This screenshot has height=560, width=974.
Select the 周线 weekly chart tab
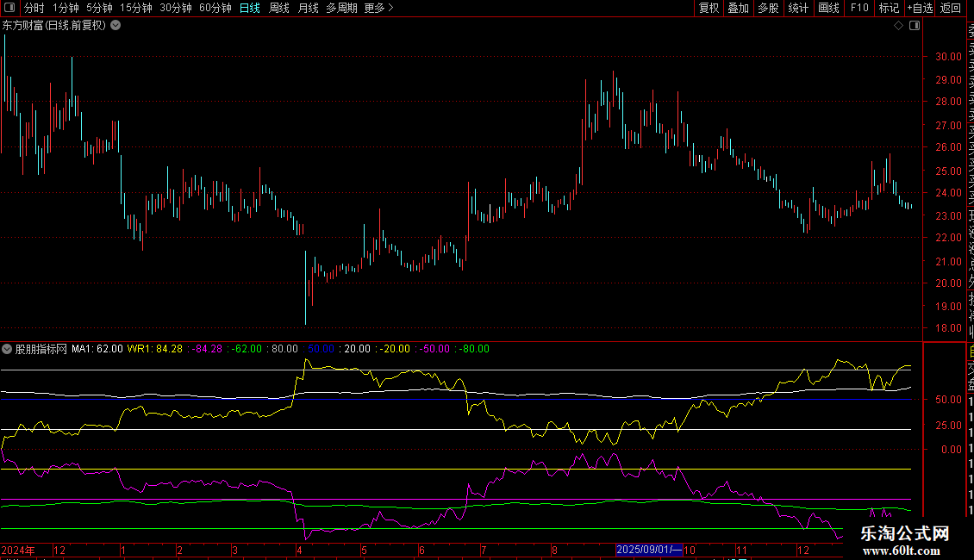pos(278,8)
